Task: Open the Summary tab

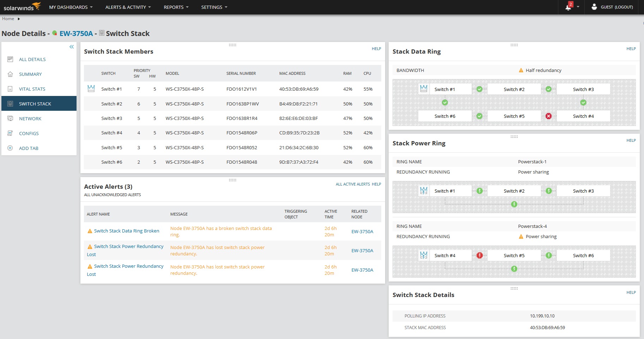Action: pos(30,74)
